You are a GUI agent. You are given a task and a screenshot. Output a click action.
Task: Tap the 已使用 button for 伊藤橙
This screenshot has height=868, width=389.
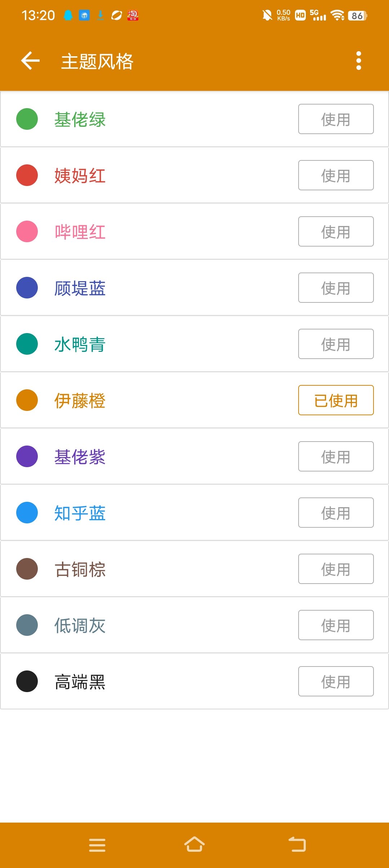[x=336, y=400]
